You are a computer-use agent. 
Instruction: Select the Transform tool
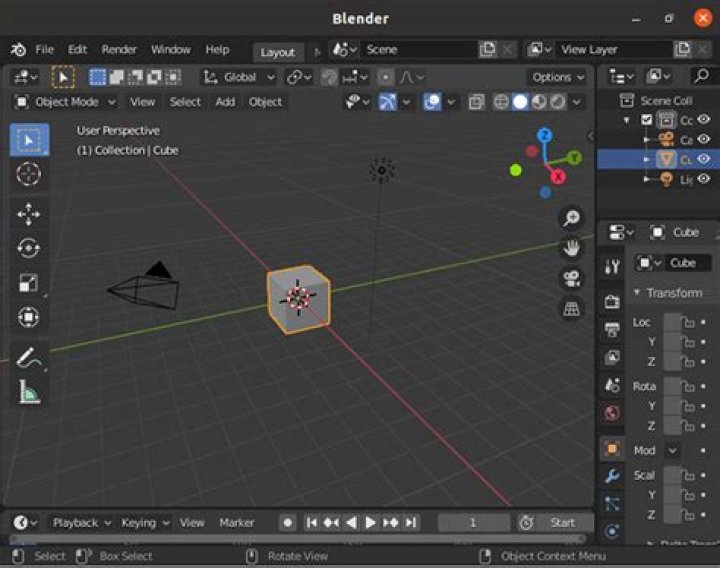(28, 317)
